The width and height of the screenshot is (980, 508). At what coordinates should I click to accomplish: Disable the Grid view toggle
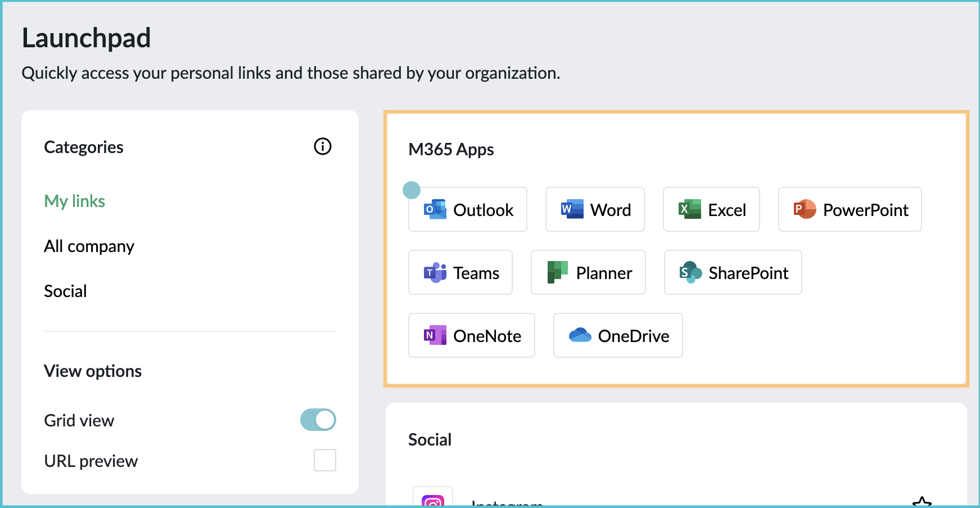(318, 420)
